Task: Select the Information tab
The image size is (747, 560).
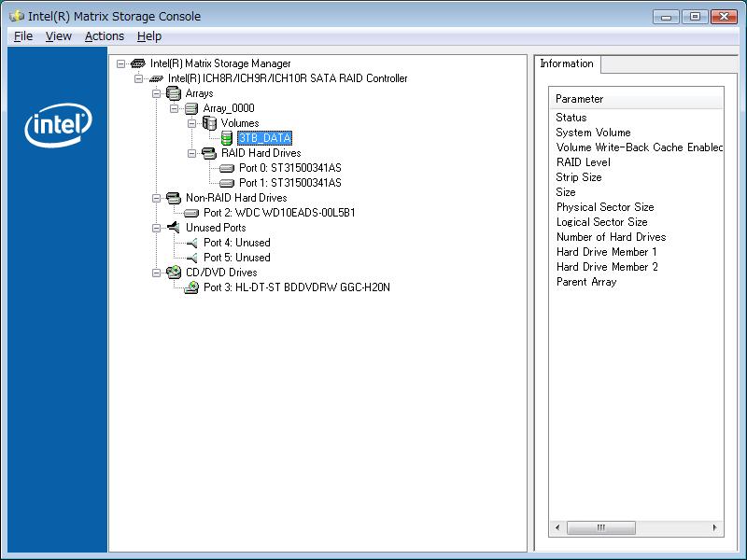Action: tap(567, 63)
